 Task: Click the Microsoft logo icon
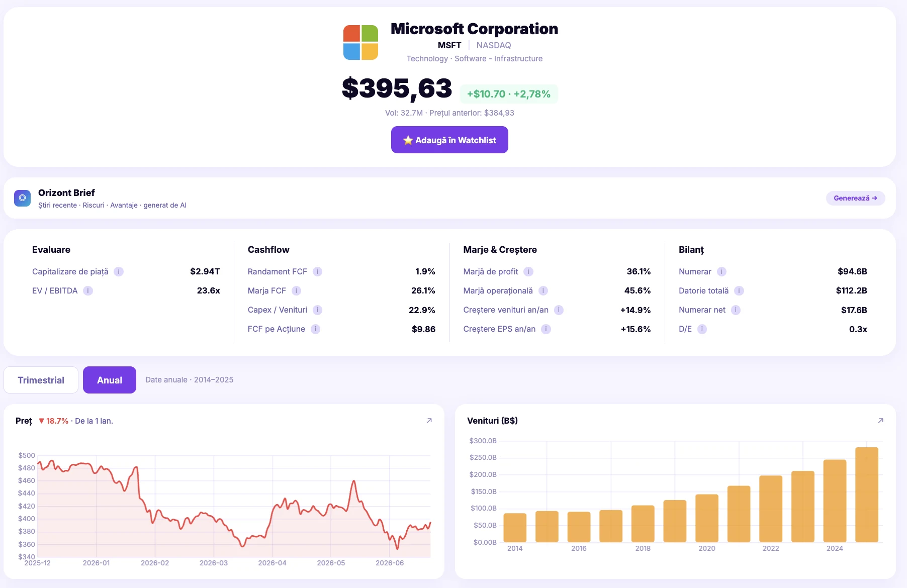click(x=360, y=42)
